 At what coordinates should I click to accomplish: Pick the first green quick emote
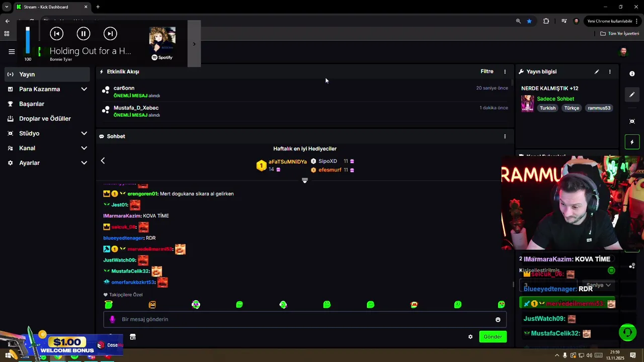[109, 305]
